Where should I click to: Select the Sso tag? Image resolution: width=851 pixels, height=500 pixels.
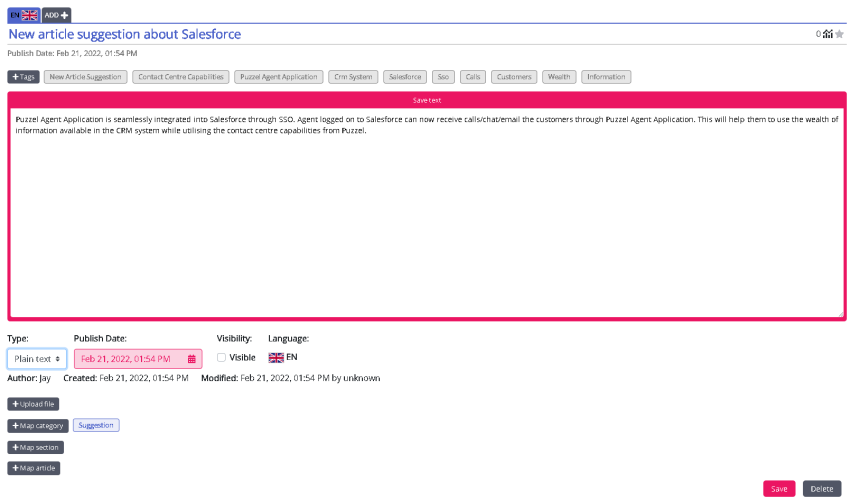click(x=443, y=77)
